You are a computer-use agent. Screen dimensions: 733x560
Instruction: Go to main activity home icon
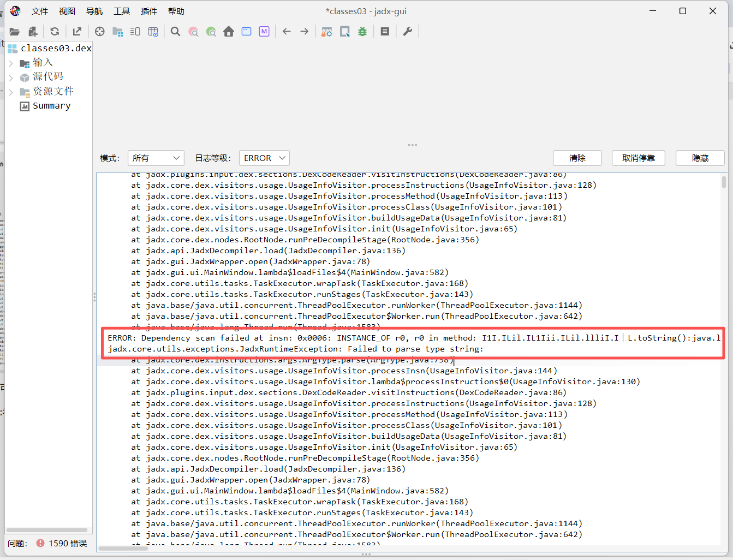(x=229, y=32)
